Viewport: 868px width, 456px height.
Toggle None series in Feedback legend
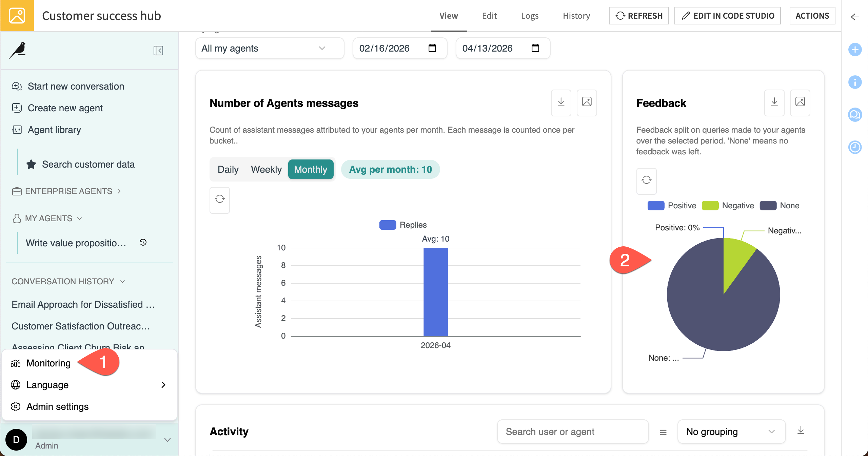point(780,206)
